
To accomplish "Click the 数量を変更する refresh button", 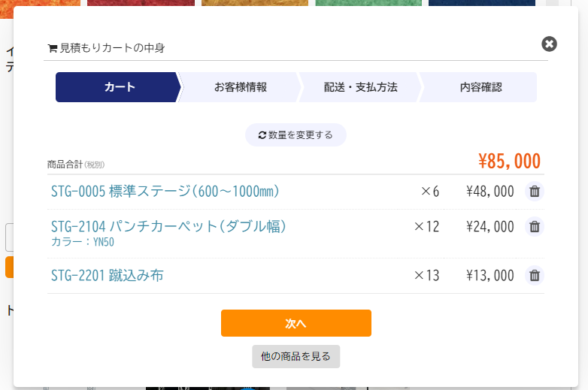I will [296, 135].
